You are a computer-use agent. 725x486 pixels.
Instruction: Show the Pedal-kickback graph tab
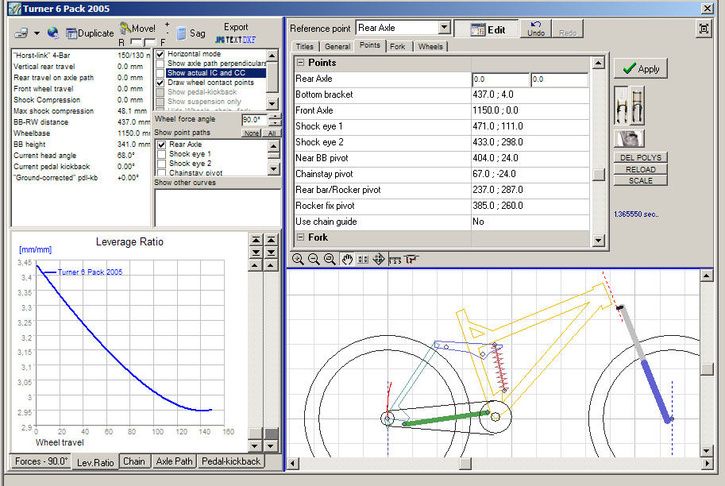coord(231,461)
